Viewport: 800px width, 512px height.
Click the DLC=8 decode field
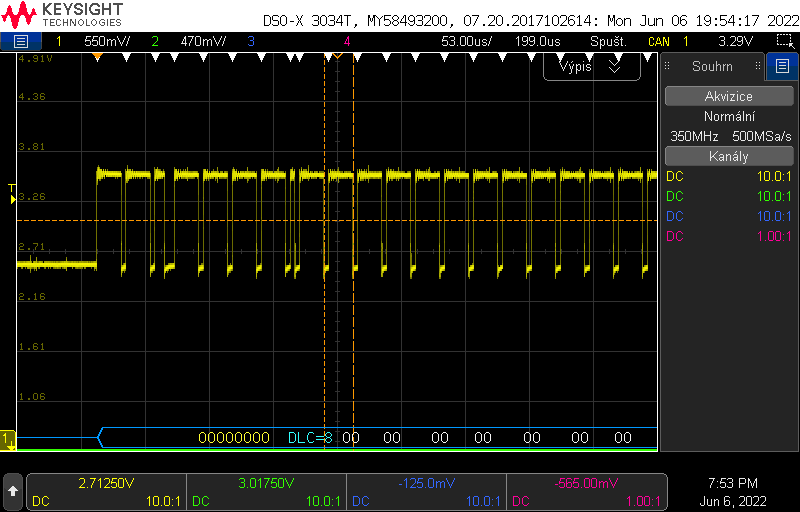click(310, 438)
